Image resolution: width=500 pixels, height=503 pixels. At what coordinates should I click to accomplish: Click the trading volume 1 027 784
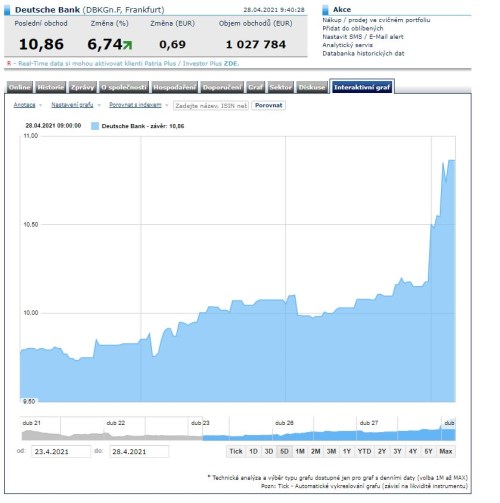[256, 45]
